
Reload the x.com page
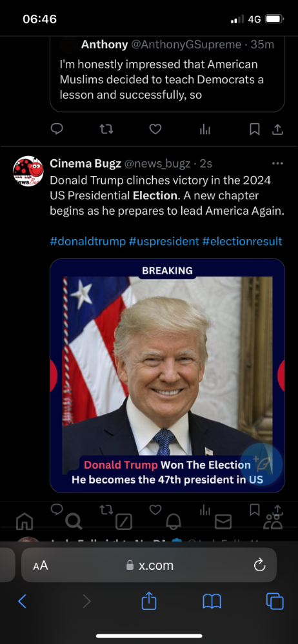[259, 565]
